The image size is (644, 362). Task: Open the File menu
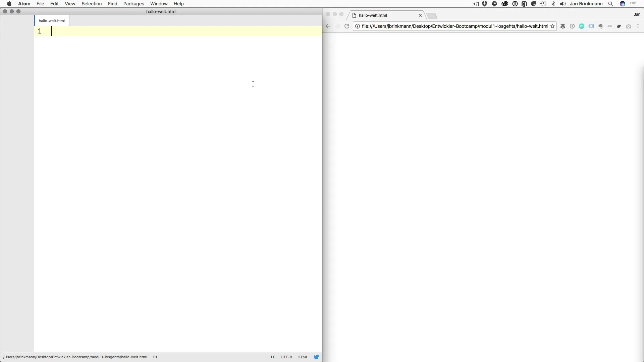(x=40, y=4)
